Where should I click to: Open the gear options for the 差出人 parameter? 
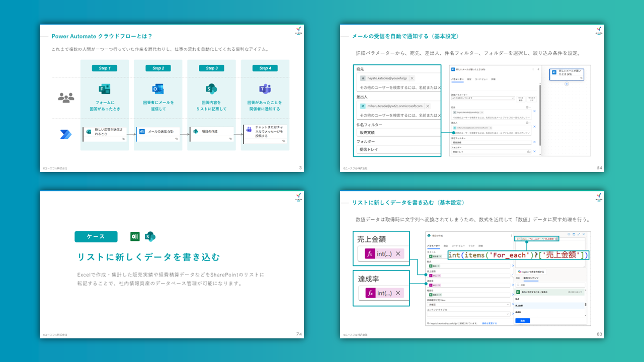point(527,123)
